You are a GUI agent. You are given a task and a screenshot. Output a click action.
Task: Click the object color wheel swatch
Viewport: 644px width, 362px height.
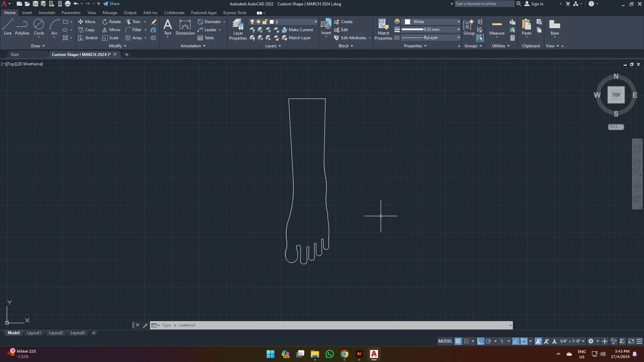397,22
